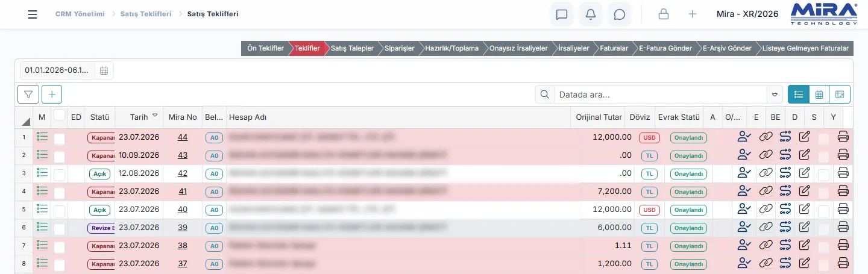Open Siparişler stage tab
868x274 pixels.
coord(400,48)
